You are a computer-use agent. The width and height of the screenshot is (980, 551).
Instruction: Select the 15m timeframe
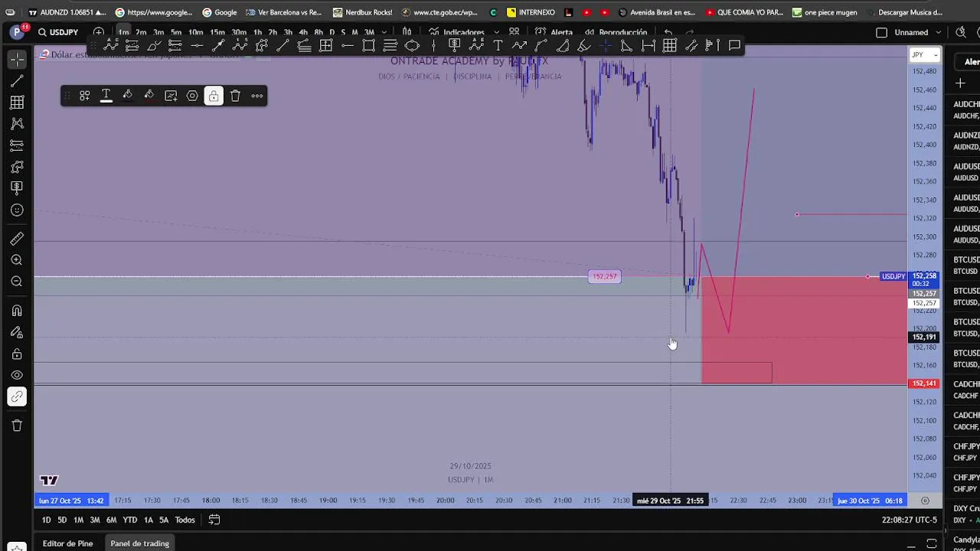click(x=217, y=32)
